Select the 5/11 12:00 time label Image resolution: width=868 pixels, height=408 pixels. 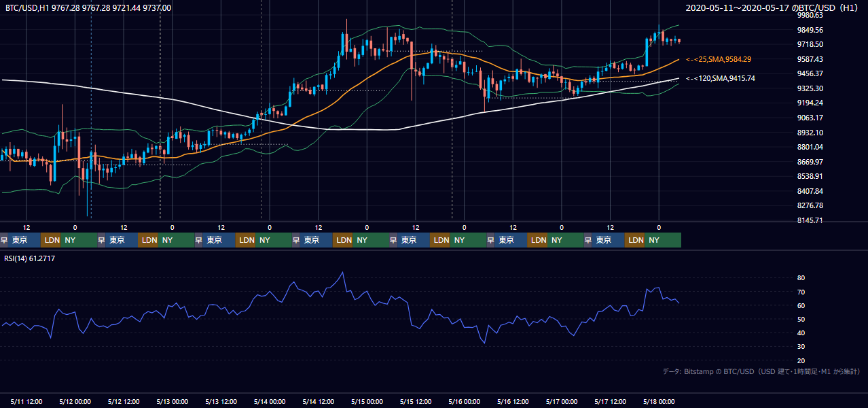click(26, 401)
